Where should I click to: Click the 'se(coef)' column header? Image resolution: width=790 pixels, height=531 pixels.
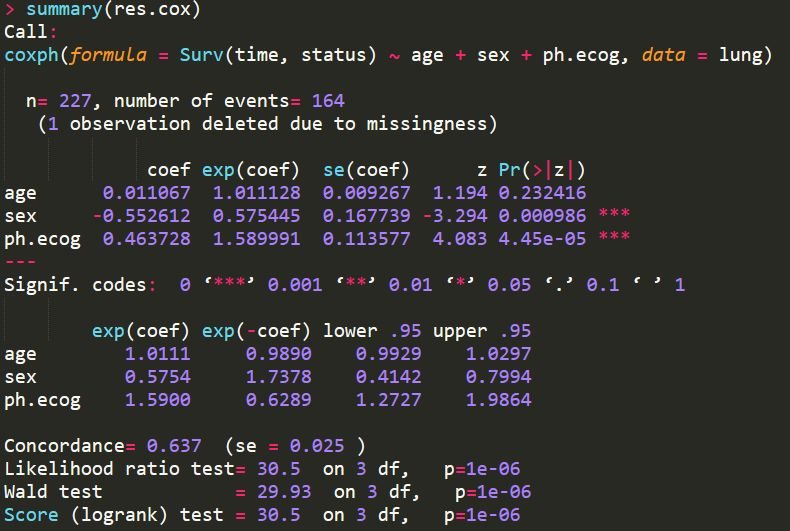coord(366,170)
